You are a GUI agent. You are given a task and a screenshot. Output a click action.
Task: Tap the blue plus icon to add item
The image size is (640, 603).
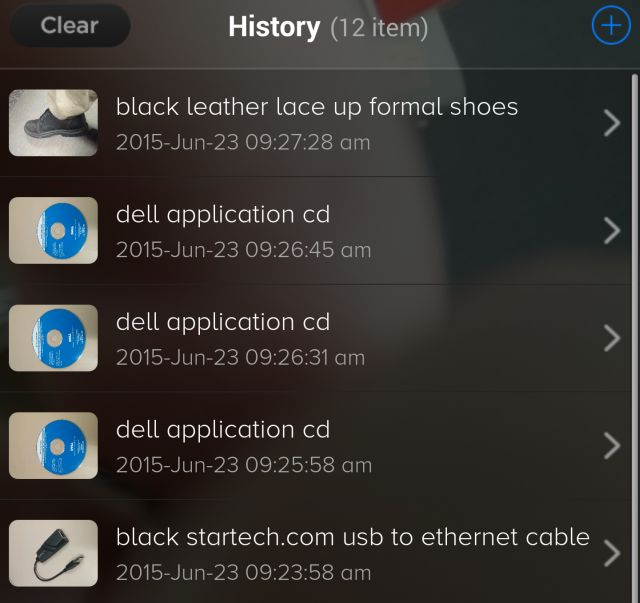point(609,26)
